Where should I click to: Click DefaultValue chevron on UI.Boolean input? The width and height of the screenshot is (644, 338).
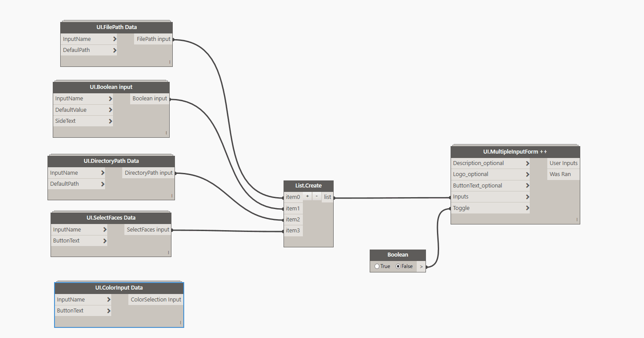110,110
